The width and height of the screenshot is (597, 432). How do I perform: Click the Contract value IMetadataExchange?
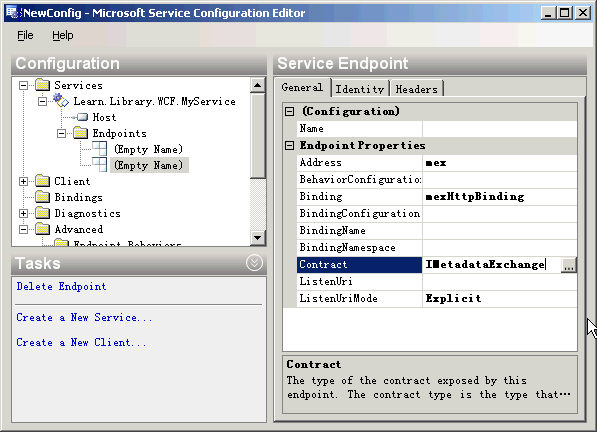click(x=485, y=264)
